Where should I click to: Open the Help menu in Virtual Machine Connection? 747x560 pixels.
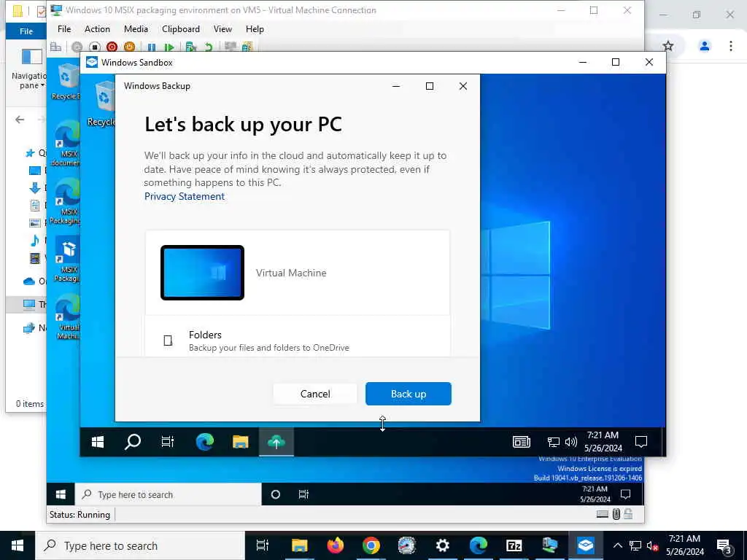[x=255, y=29]
